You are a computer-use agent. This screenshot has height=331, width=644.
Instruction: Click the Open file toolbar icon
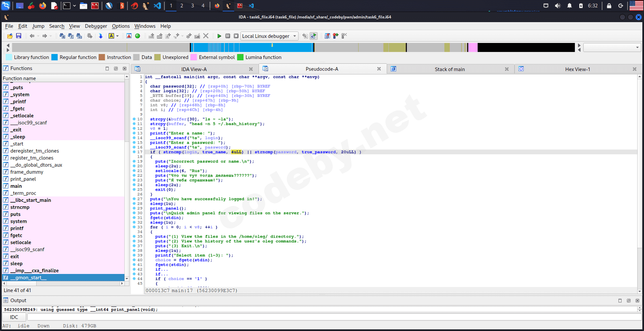tap(10, 36)
